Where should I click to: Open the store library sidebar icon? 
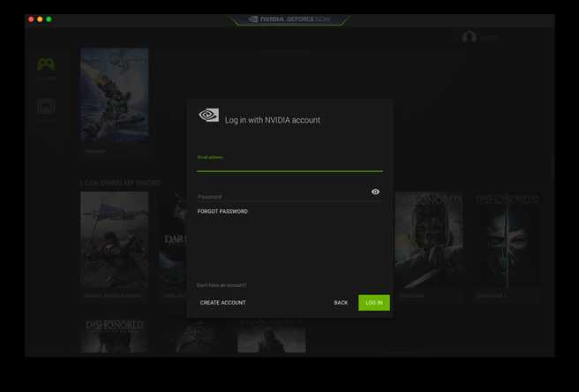[46, 107]
